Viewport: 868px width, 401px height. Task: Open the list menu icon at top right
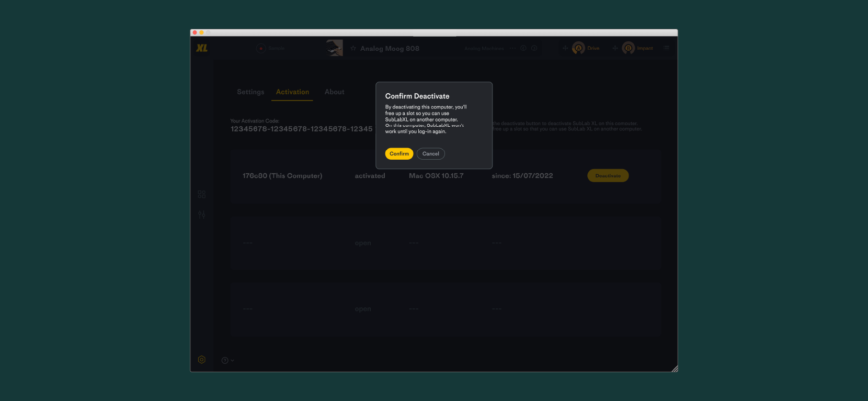point(666,48)
